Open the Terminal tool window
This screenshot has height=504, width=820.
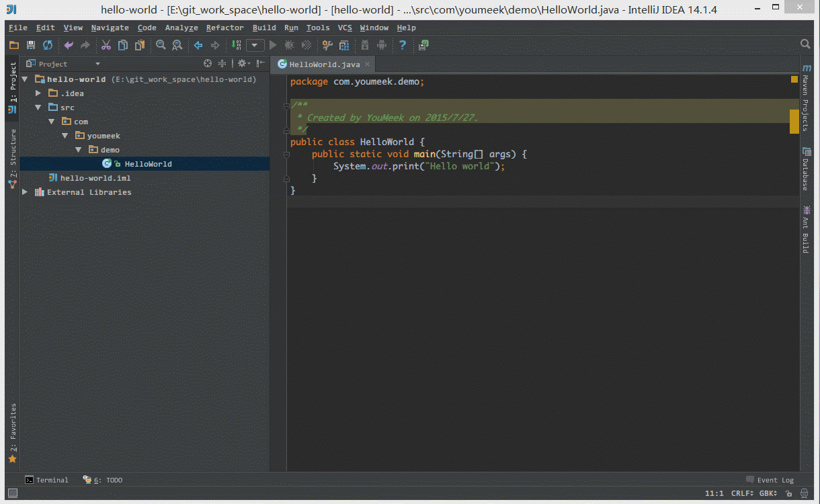click(x=46, y=480)
